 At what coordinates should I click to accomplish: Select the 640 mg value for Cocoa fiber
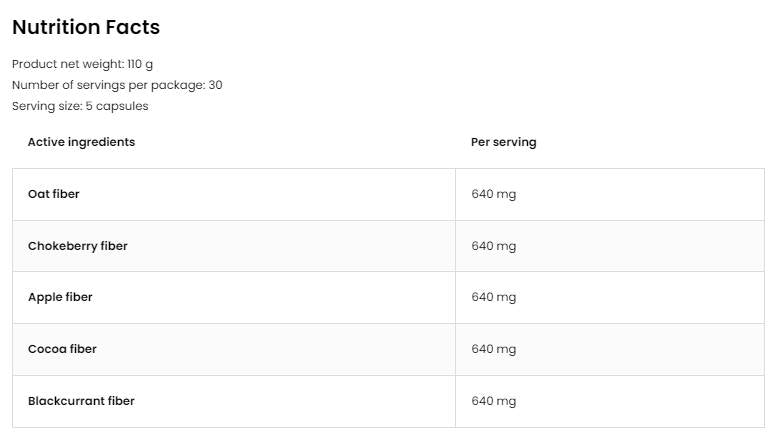pos(493,349)
